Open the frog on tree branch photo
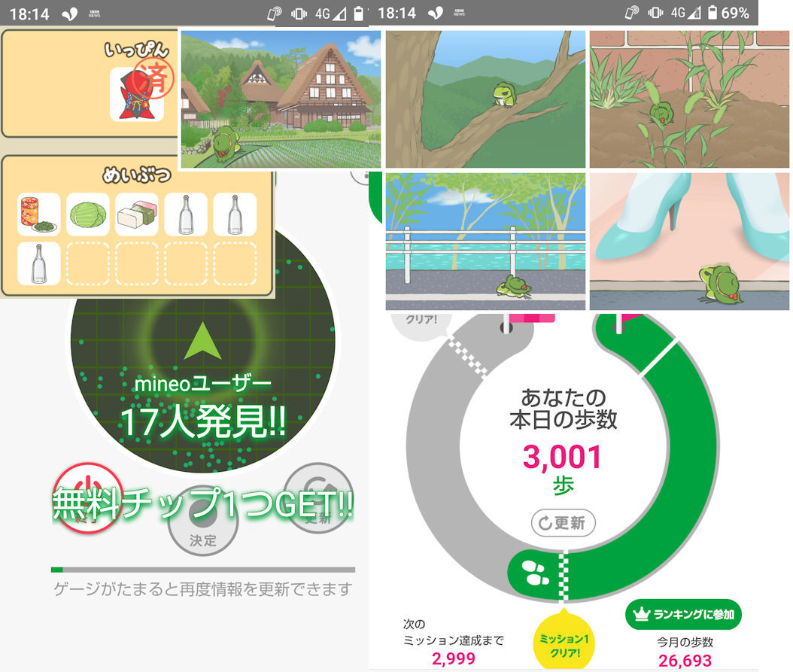Screen dimensions: 793x672 click(x=485, y=99)
